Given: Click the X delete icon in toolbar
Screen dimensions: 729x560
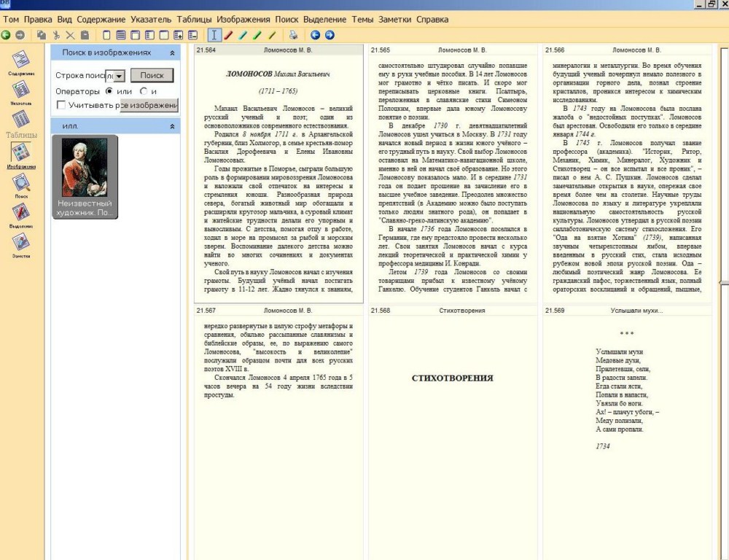Looking at the screenshot, I should 70,35.
